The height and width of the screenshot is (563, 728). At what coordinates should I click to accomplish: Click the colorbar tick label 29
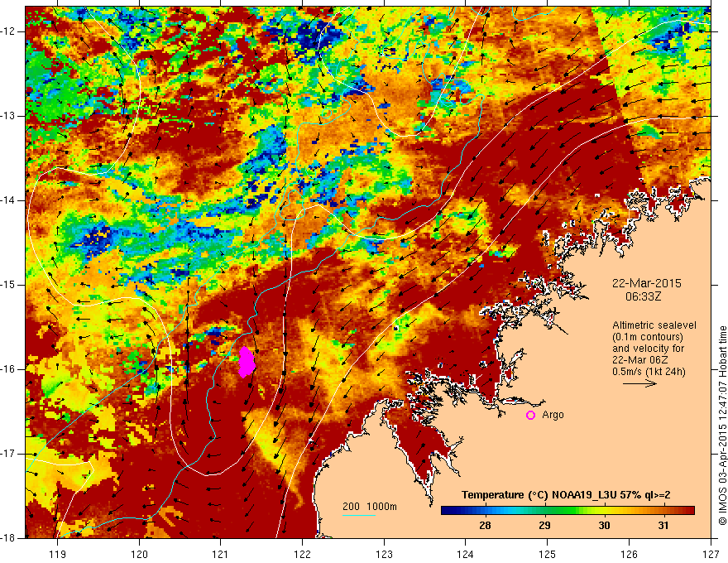[544, 526]
